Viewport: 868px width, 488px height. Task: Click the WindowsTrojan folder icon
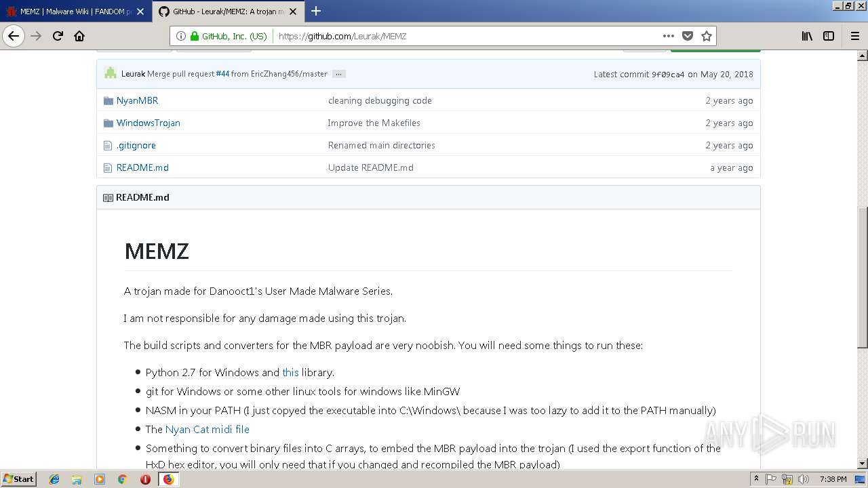108,123
